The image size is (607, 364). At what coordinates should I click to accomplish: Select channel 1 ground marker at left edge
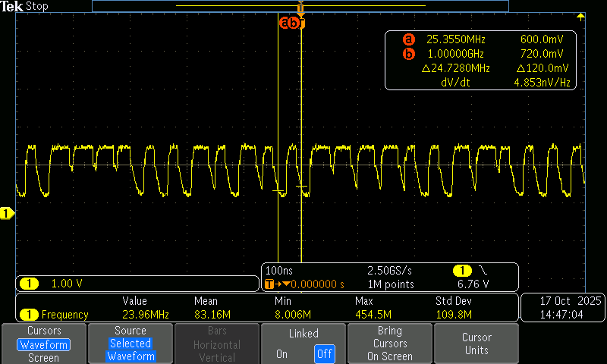point(7,215)
